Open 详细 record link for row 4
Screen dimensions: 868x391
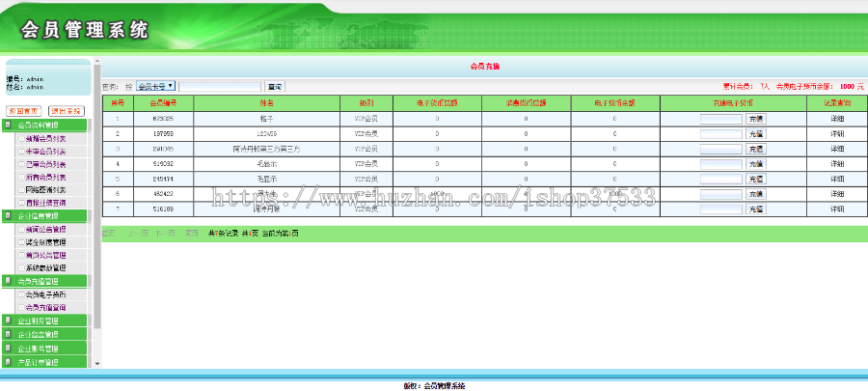837,164
